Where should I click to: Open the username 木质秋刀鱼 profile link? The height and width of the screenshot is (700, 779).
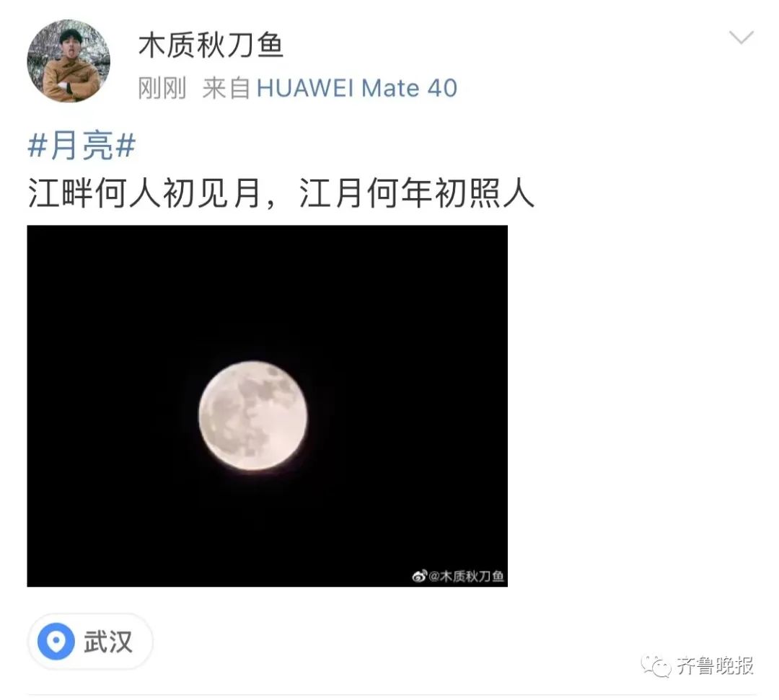coord(211,45)
